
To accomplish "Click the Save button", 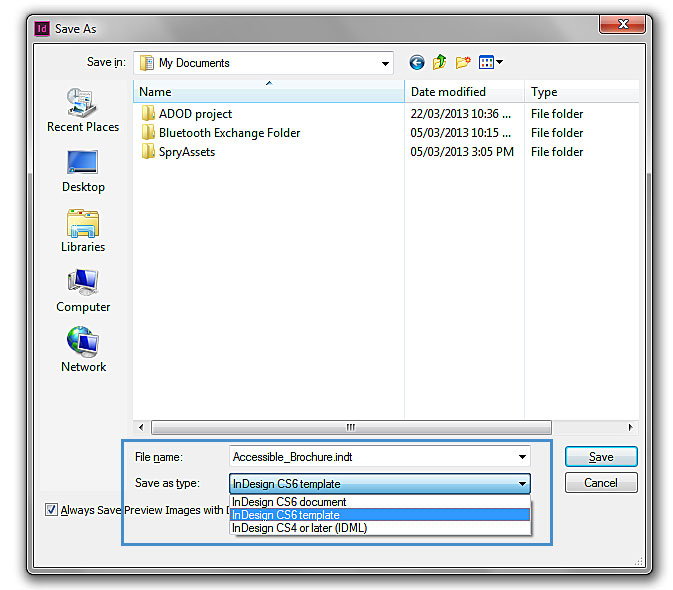I will (600, 457).
